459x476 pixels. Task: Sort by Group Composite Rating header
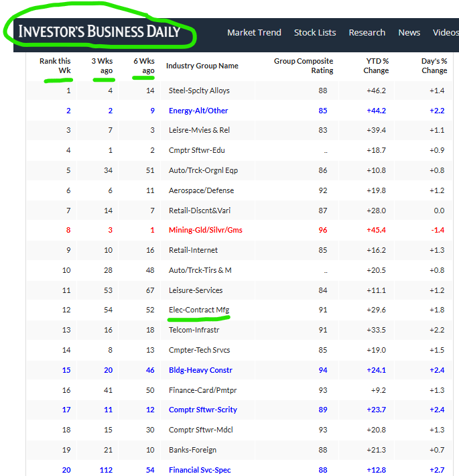tap(304, 66)
